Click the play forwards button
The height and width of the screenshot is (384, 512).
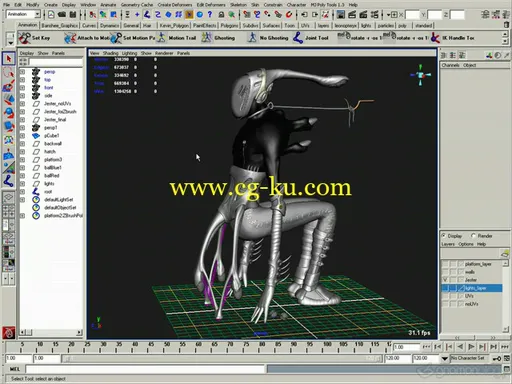pyautogui.click(x=471, y=347)
